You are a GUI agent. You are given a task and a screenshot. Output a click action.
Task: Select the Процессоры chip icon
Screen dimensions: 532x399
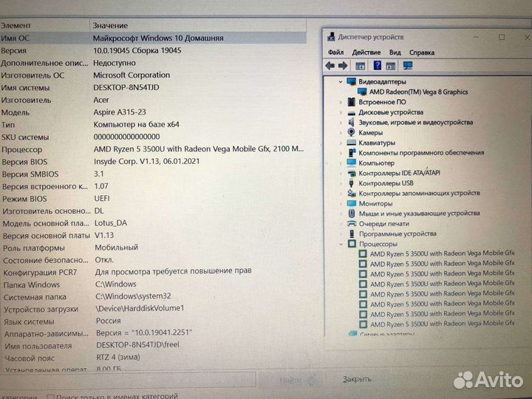[352, 244]
